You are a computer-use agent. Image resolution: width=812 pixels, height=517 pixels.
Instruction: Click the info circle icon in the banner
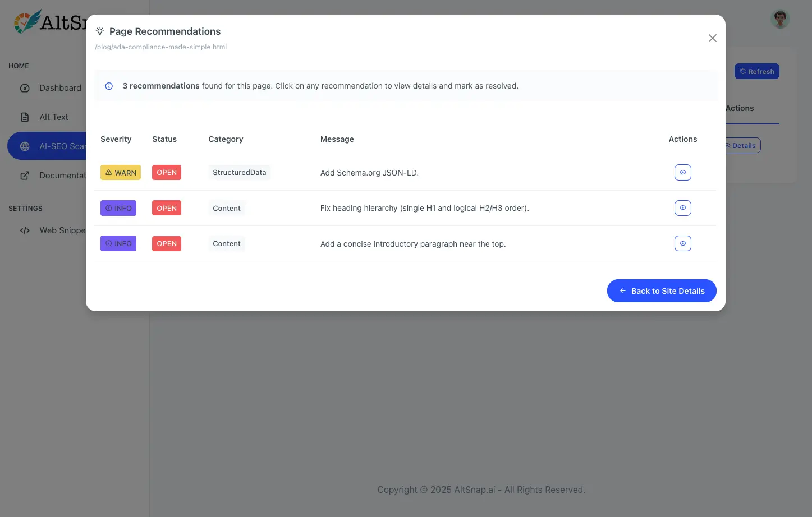109,86
